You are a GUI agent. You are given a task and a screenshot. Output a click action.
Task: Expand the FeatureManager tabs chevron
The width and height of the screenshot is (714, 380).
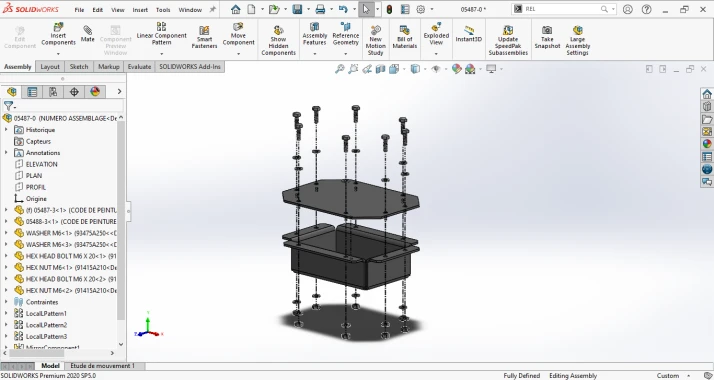pyautogui.click(x=119, y=91)
